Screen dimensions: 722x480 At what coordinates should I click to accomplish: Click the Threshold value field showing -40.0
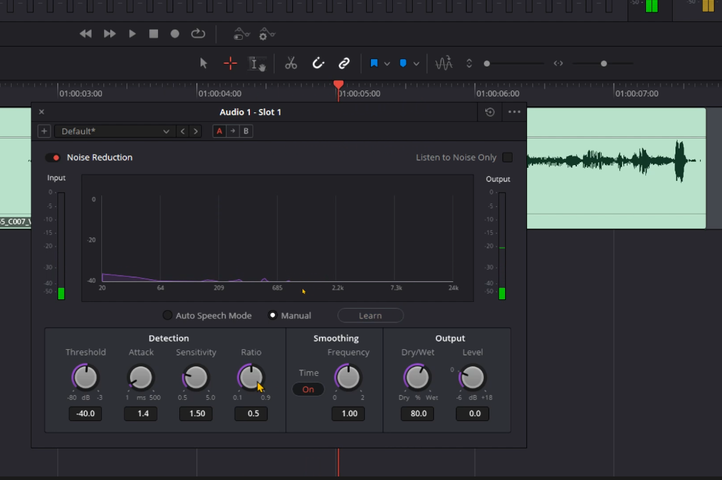85,414
